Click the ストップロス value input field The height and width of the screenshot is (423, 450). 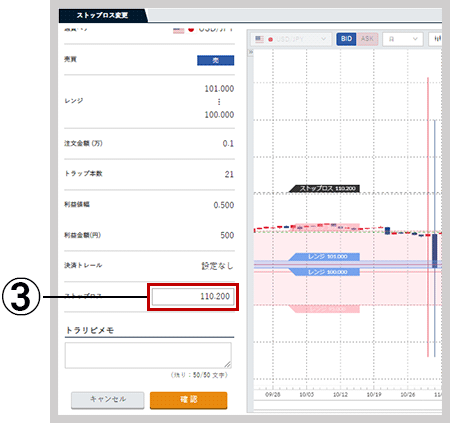pos(193,297)
